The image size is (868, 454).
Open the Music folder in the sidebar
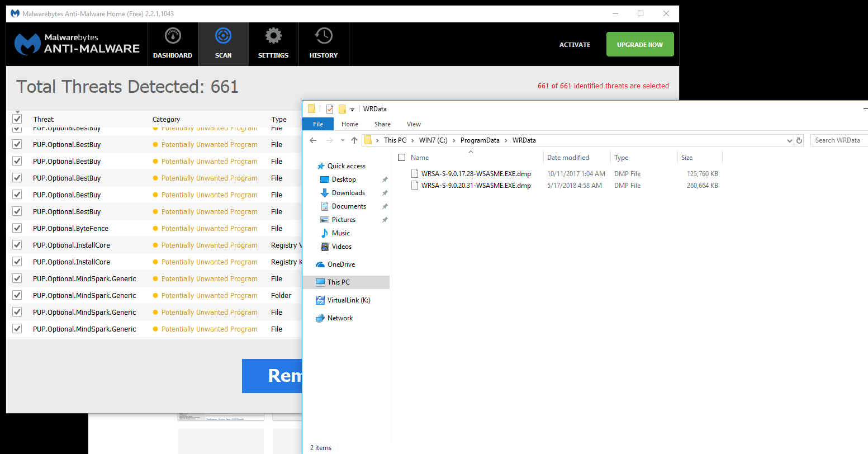point(341,233)
